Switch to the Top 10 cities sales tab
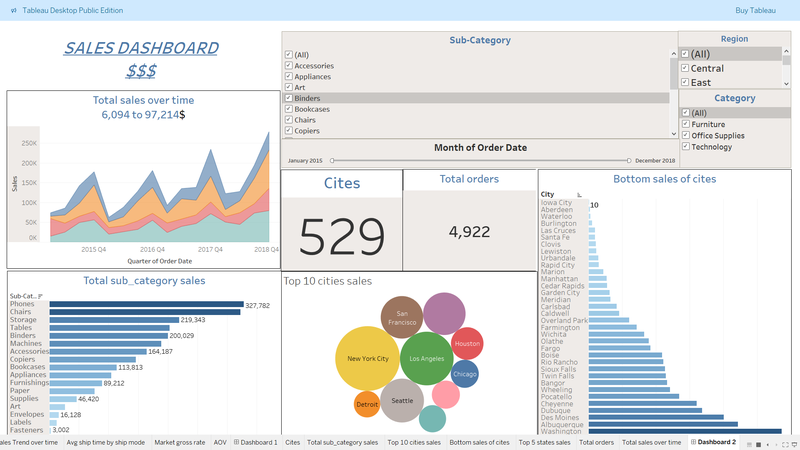This screenshot has width=800, height=450. (414, 441)
